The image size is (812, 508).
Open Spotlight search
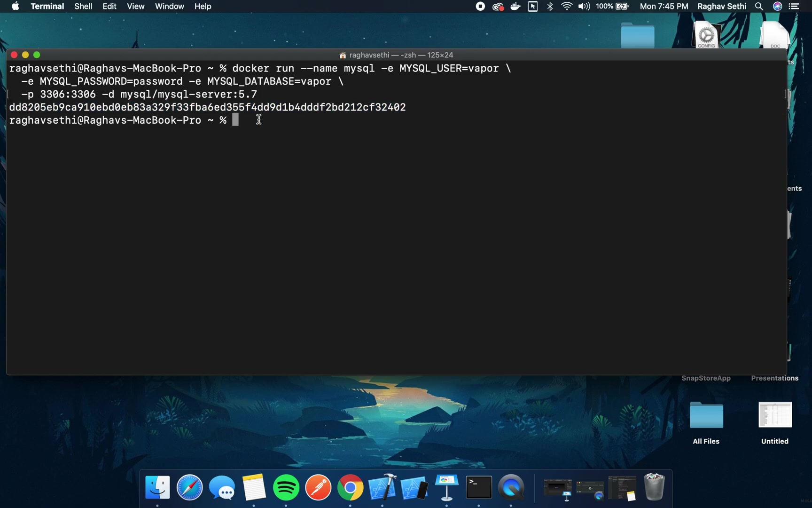point(758,6)
